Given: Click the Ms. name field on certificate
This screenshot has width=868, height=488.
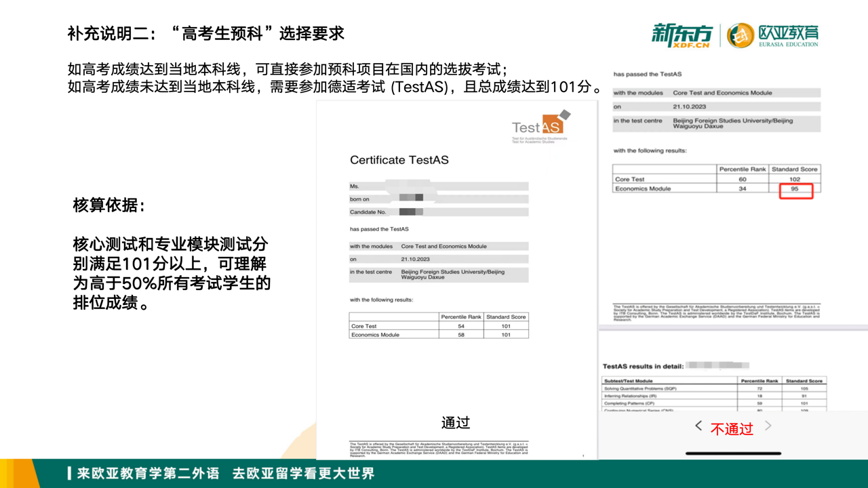Looking at the screenshot, I should [439, 186].
